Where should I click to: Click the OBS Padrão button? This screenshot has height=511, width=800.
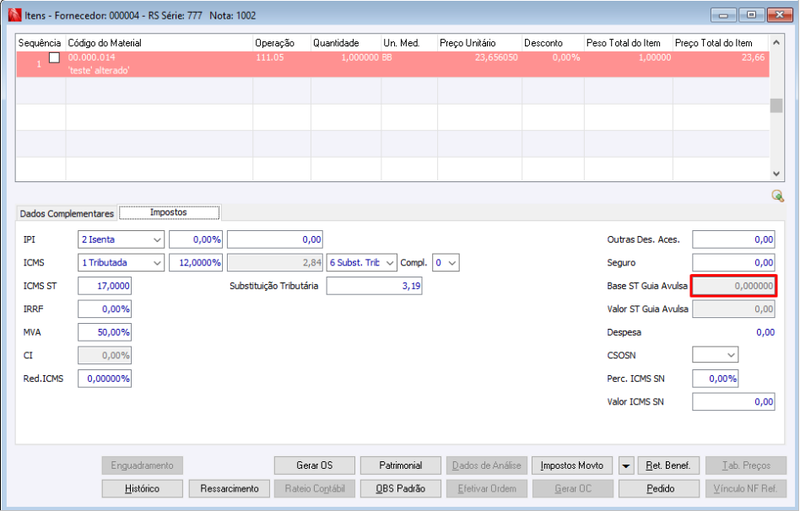pos(401,489)
